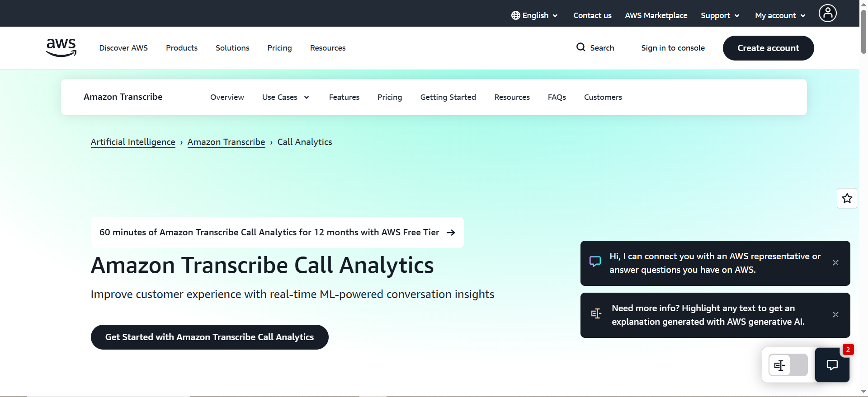Open the Transcribe Pricing tab

point(390,97)
